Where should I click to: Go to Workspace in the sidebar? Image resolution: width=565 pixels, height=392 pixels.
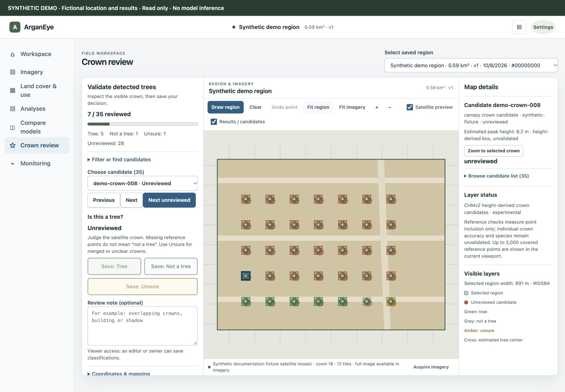37,54
